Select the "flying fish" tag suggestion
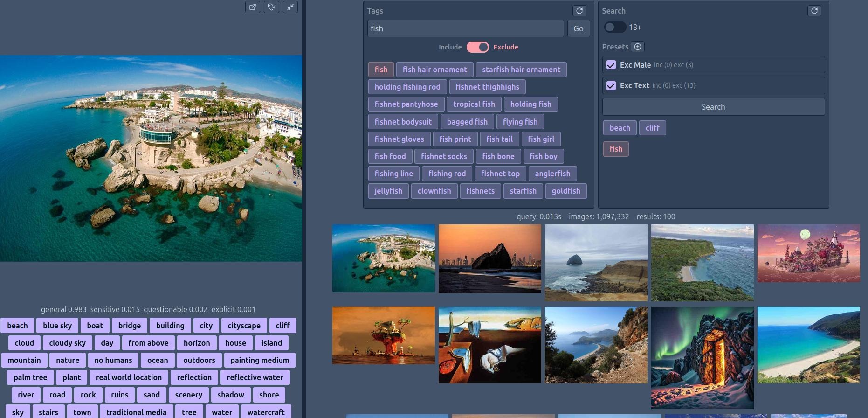868x418 pixels. [x=520, y=122]
